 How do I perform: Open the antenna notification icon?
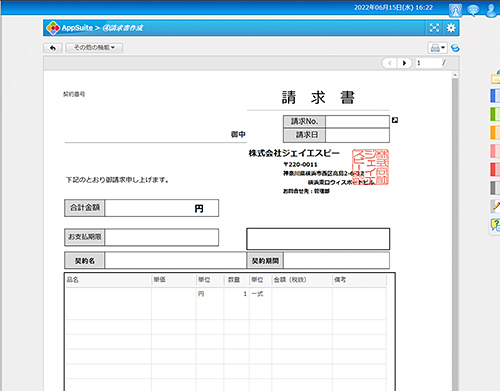(455, 10)
